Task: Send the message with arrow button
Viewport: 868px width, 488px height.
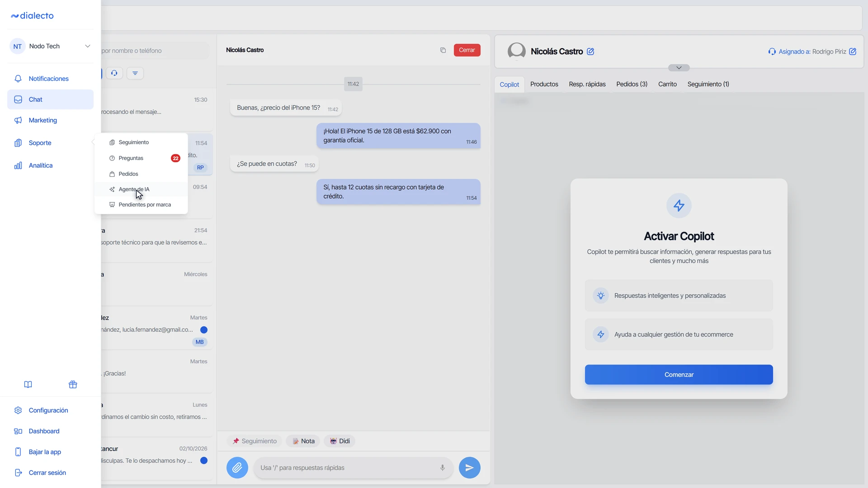Action: 470,468
